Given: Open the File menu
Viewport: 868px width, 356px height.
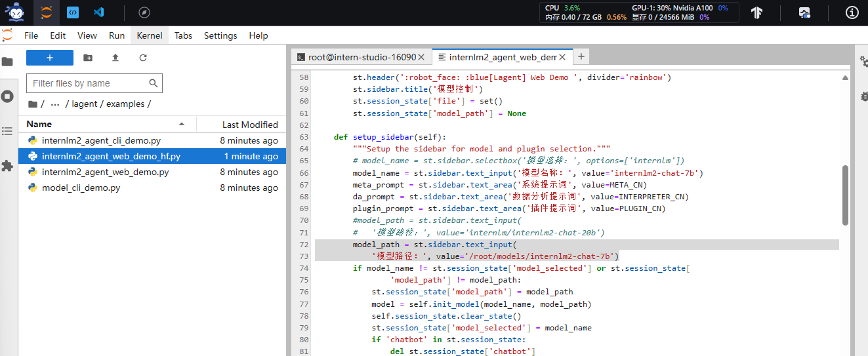Looking at the screenshot, I should click(31, 35).
